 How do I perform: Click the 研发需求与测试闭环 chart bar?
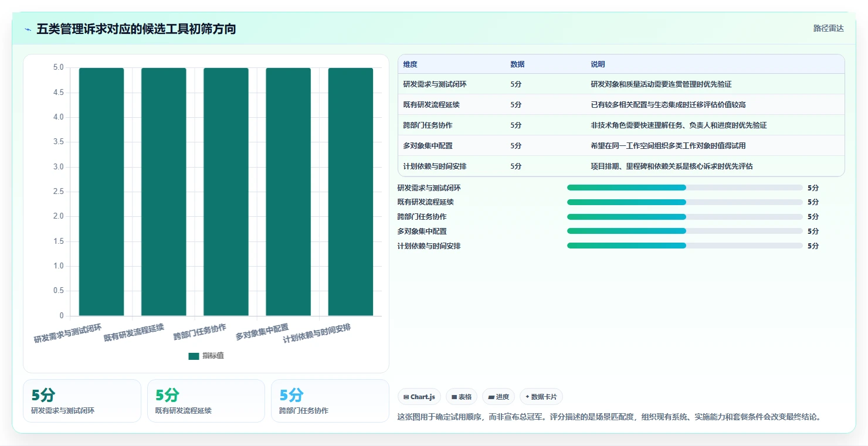(101, 192)
